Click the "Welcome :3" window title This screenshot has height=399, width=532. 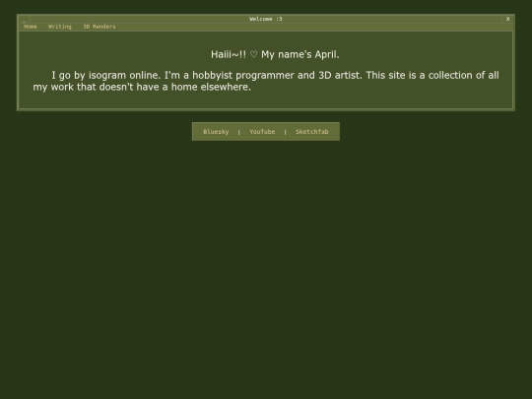tap(266, 19)
